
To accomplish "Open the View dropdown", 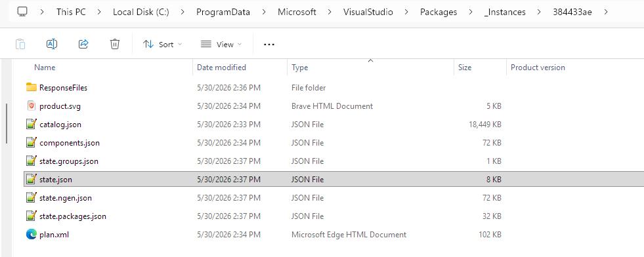I will (221, 45).
